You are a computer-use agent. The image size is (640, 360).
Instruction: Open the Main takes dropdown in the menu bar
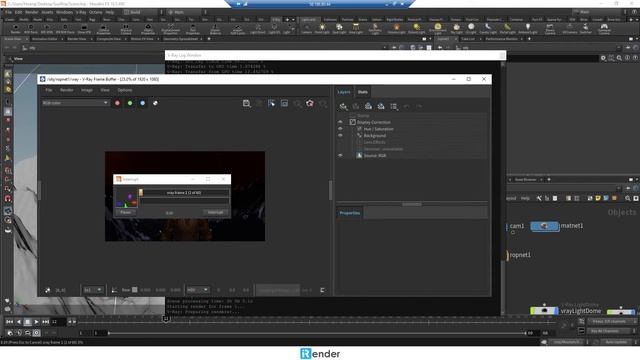click(184, 12)
